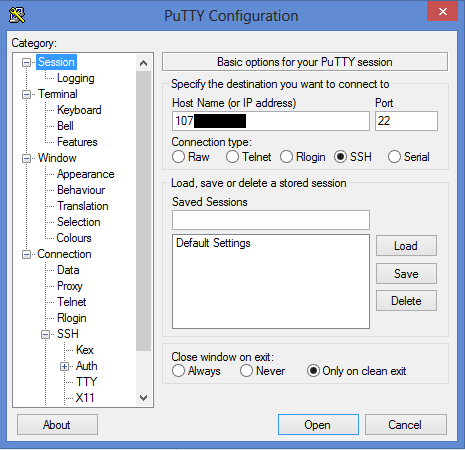Expand the Auth tree node
The width and height of the screenshot is (465, 450).
click(64, 366)
